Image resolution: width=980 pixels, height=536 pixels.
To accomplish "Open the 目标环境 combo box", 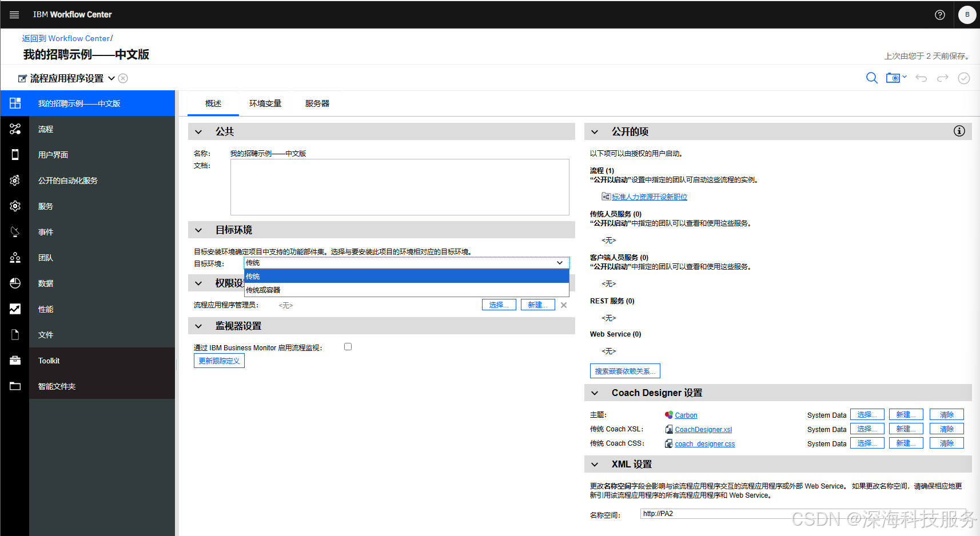I will (x=407, y=263).
